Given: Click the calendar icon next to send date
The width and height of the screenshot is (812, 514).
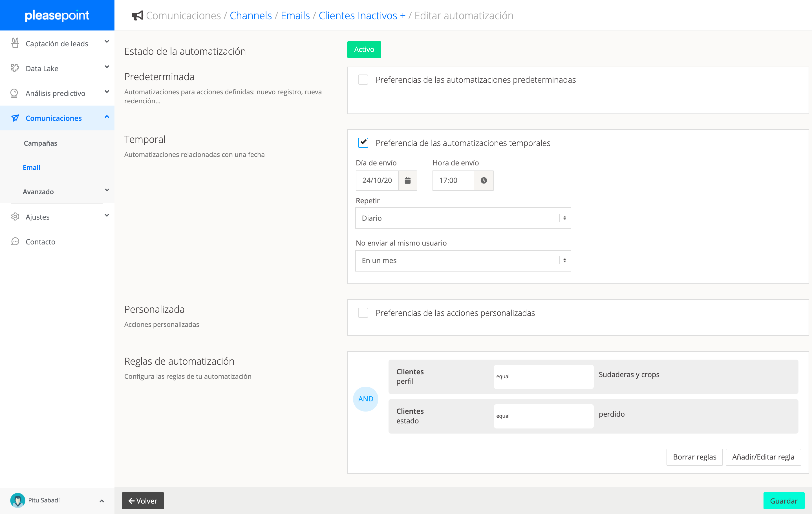Looking at the screenshot, I should click(407, 181).
